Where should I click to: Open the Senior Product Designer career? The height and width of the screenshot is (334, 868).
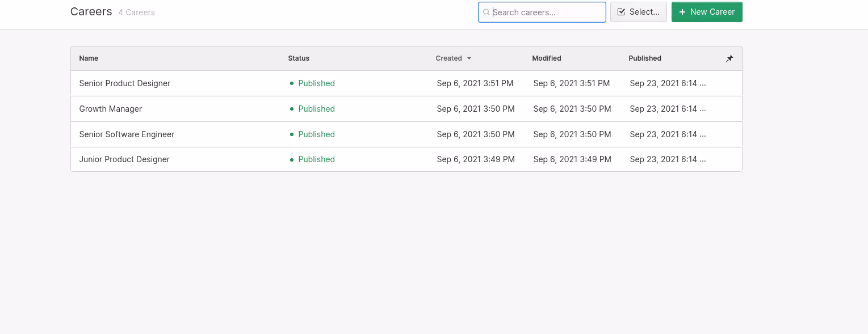[x=125, y=83]
